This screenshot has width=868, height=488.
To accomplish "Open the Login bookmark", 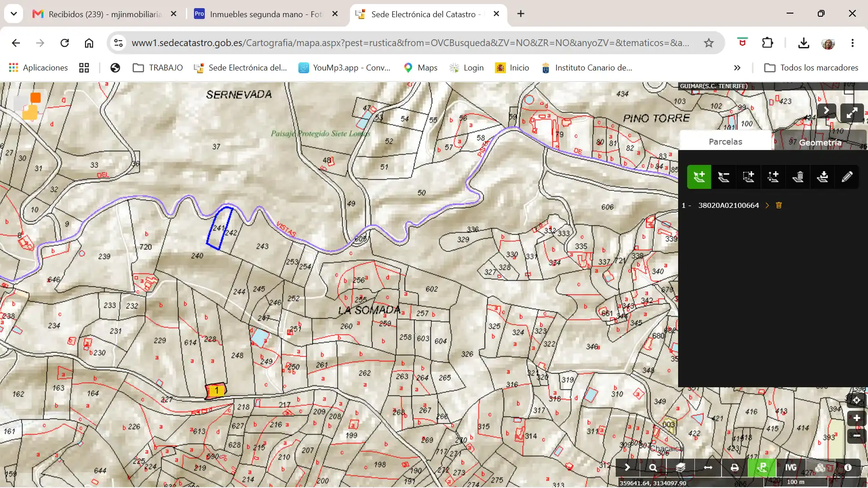I will click(x=467, y=68).
